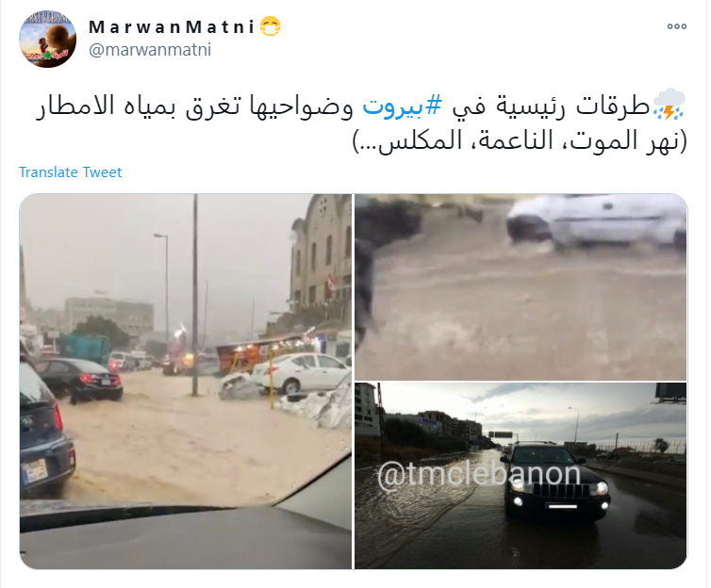Open the black Jeep on wet highway photo
Image resolution: width=711 pixels, height=588 pixels.
(x=521, y=476)
